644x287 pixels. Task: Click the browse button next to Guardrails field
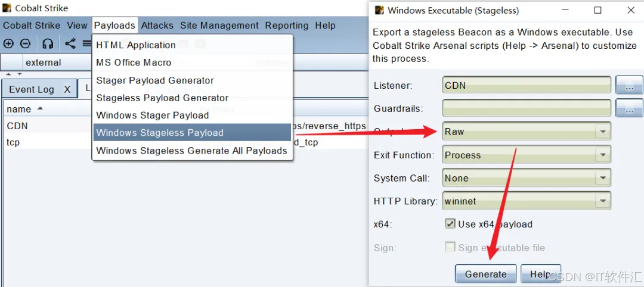point(629,108)
